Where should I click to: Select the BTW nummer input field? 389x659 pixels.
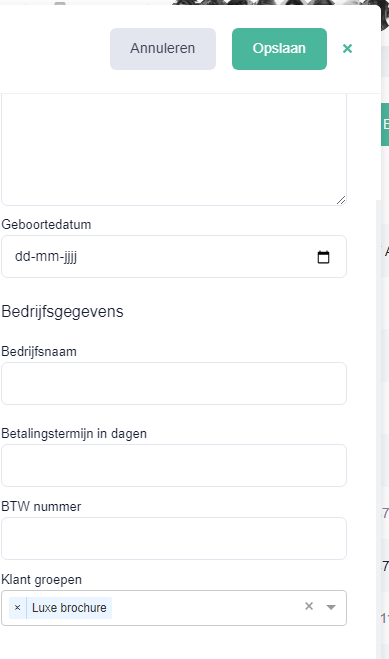174,538
